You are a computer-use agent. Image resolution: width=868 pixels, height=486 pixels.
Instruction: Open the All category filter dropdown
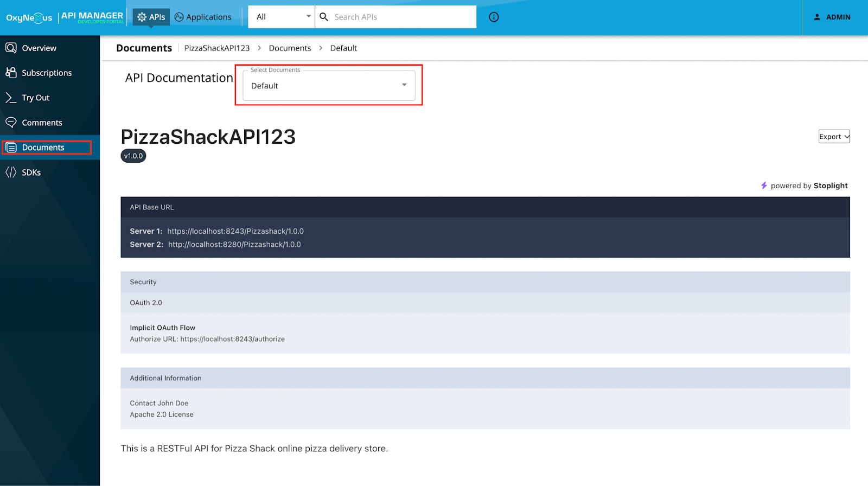[282, 17]
